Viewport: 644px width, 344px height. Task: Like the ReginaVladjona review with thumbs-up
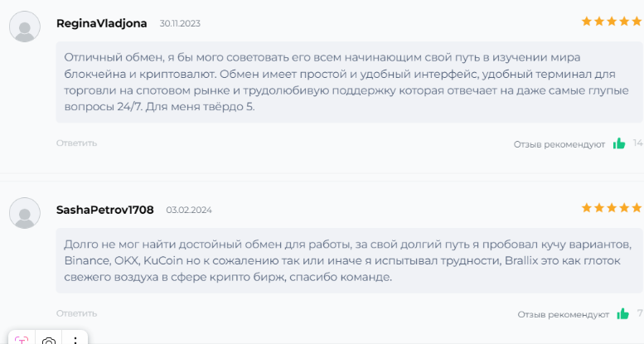click(x=619, y=143)
